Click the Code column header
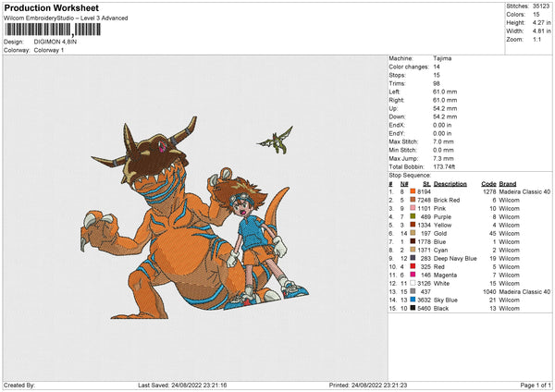 pos(488,184)
